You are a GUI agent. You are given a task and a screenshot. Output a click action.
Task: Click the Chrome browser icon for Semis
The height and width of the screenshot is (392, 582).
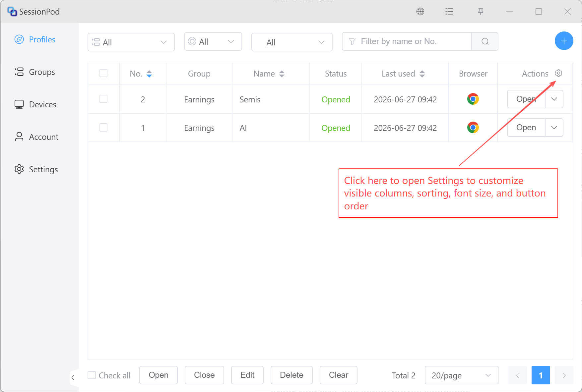tap(473, 99)
